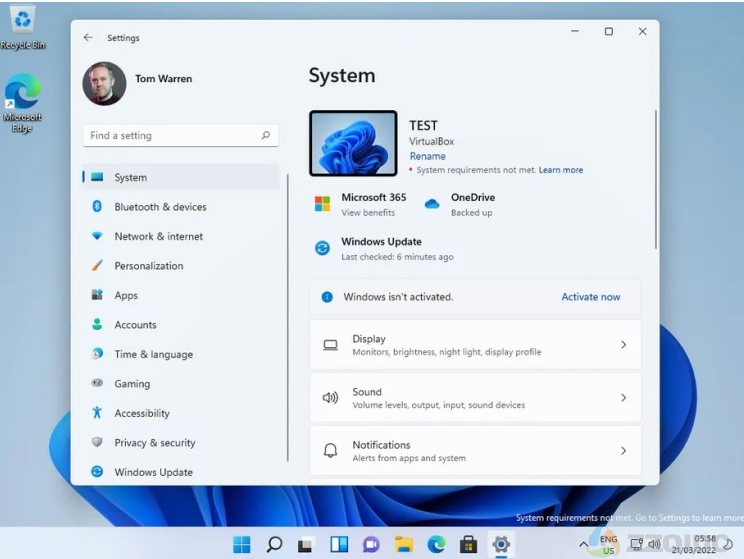Open Apps settings category
The image size is (744, 559).
click(x=180, y=295)
